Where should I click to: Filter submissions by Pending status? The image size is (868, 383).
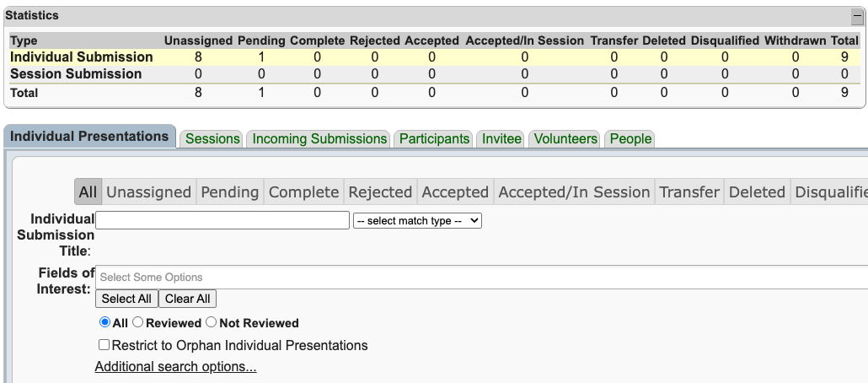click(x=229, y=192)
